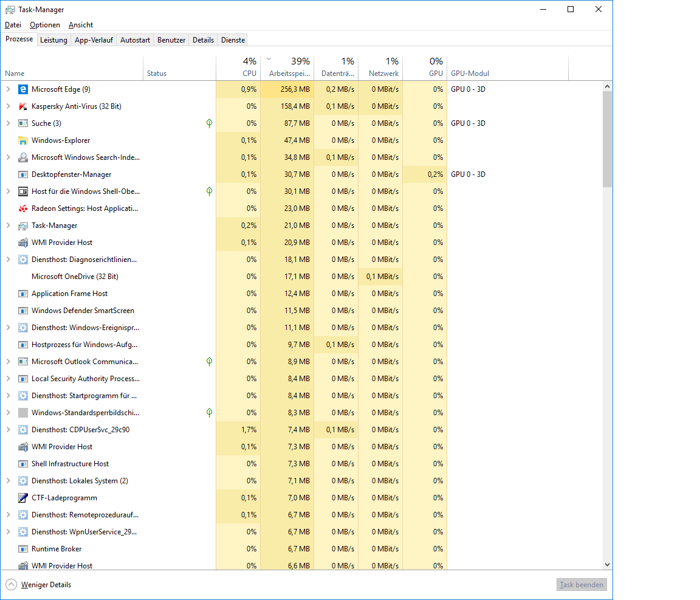Viewport: 700px width, 600px height.
Task: Click the Runtime Broker icon
Action: tap(22, 548)
